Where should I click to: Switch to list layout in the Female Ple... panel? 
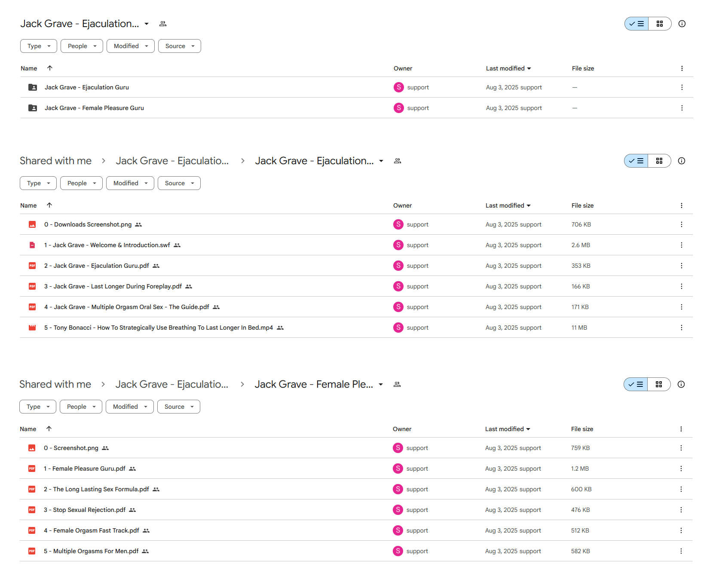tap(636, 384)
